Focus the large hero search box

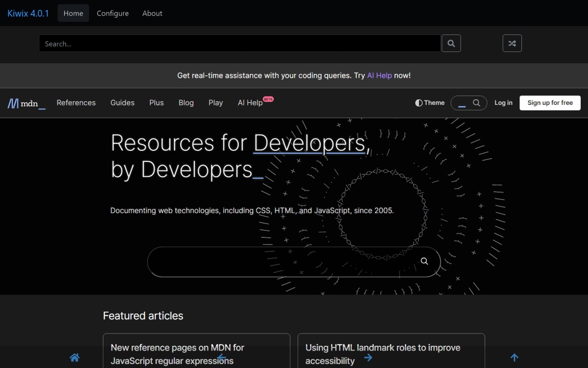[x=294, y=262]
